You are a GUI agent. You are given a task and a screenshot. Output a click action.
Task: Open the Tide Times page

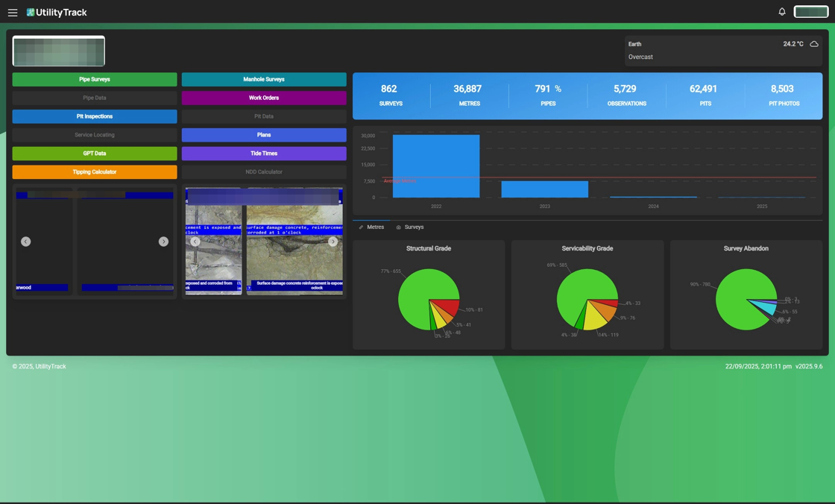[x=264, y=154]
